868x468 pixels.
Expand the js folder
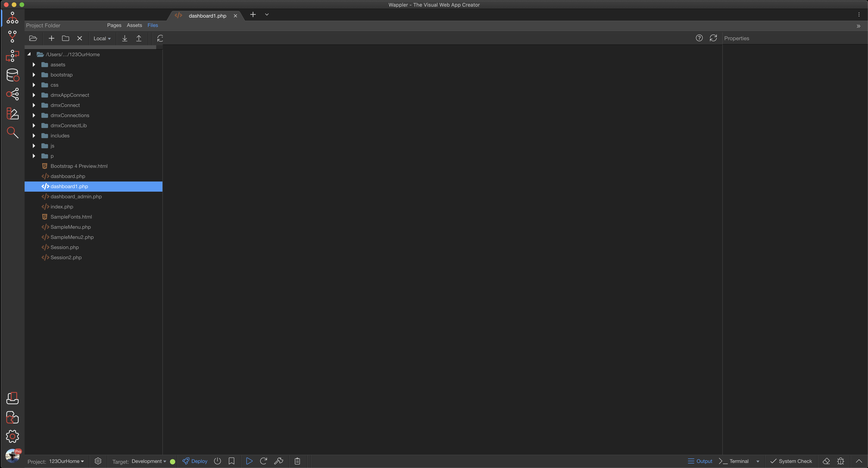(34, 146)
